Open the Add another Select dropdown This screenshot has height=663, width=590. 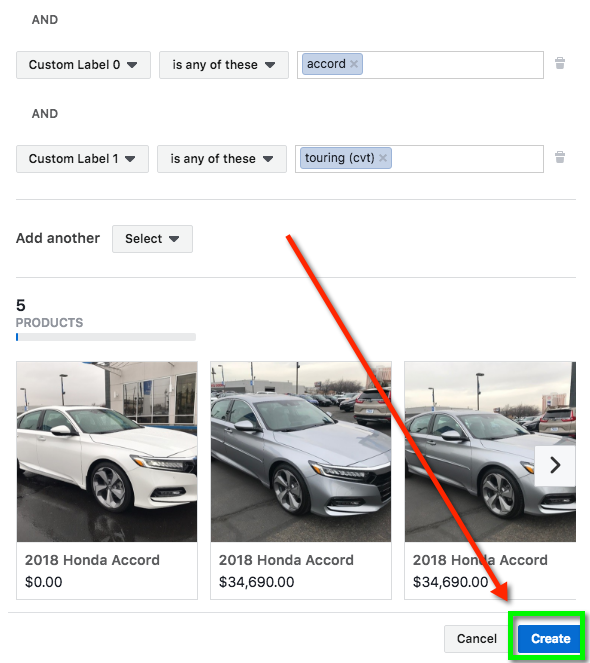tap(152, 239)
